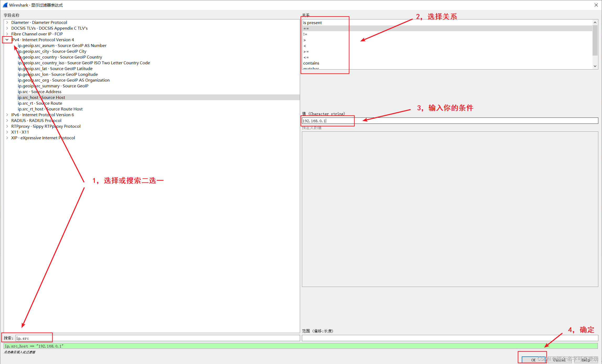Expand the XIP eXpressive Internet Protocol node
Image resolution: width=602 pixels, height=364 pixels.
pyautogui.click(x=7, y=138)
